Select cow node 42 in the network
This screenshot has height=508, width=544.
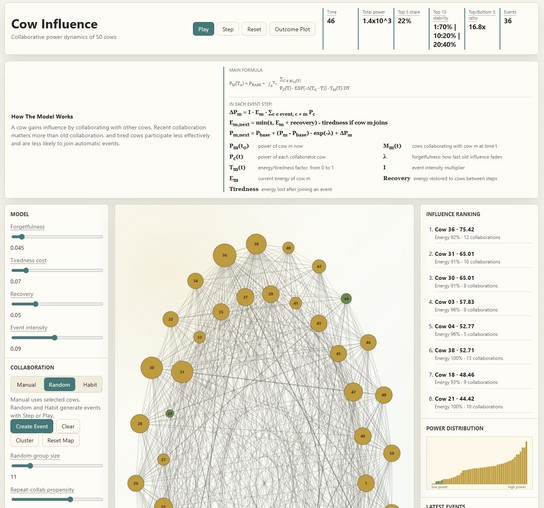click(319, 266)
